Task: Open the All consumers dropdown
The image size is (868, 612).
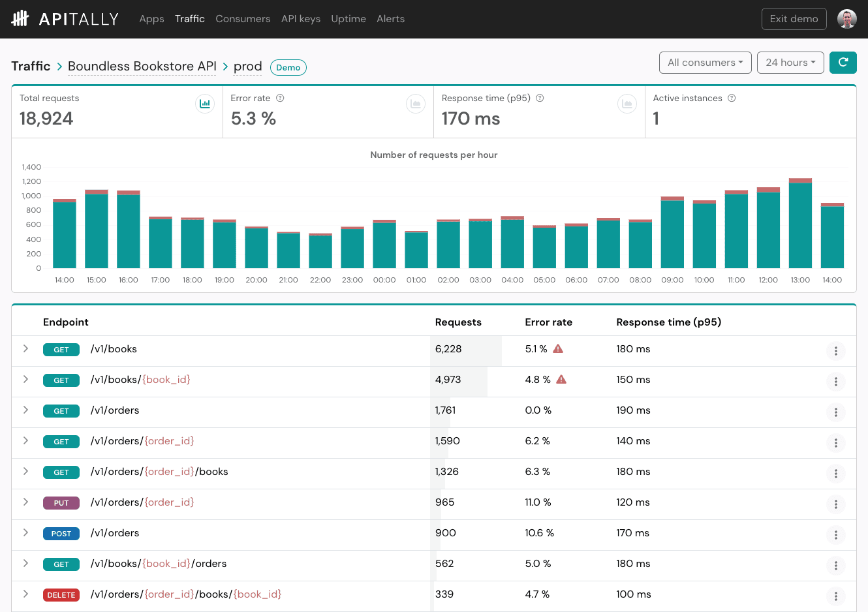Action: (x=705, y=62)
